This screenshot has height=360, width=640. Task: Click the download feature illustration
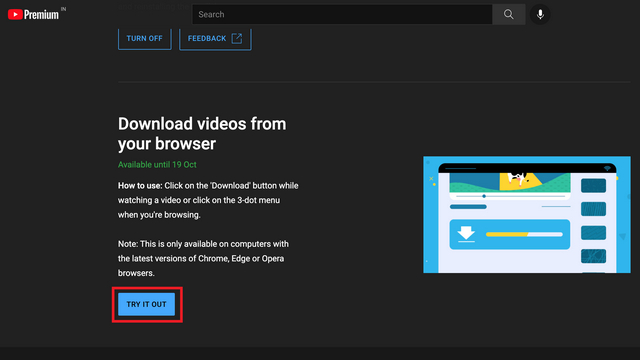click(x=527, y=214)
